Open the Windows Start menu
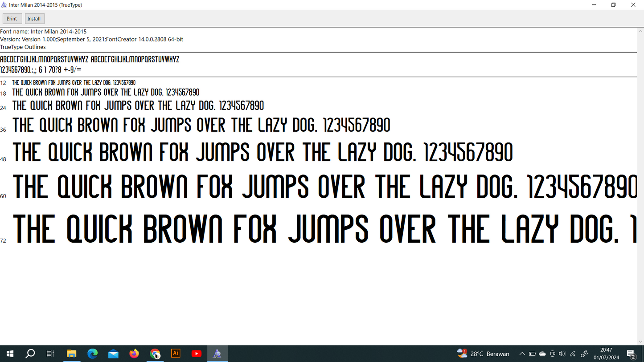 pyautogui.click(x=9, y=354)
